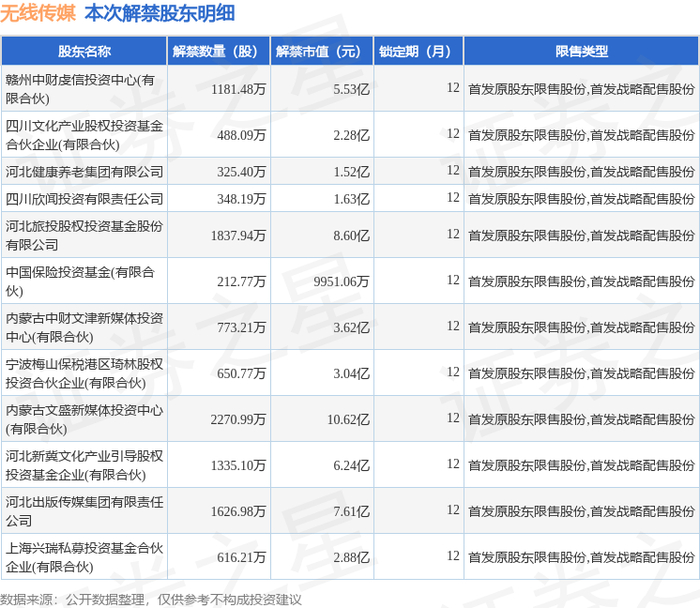700x608 pixels.
Task: Select shareholder 河北出版传媒集团有限责任公司
Action: click(84, 512)
